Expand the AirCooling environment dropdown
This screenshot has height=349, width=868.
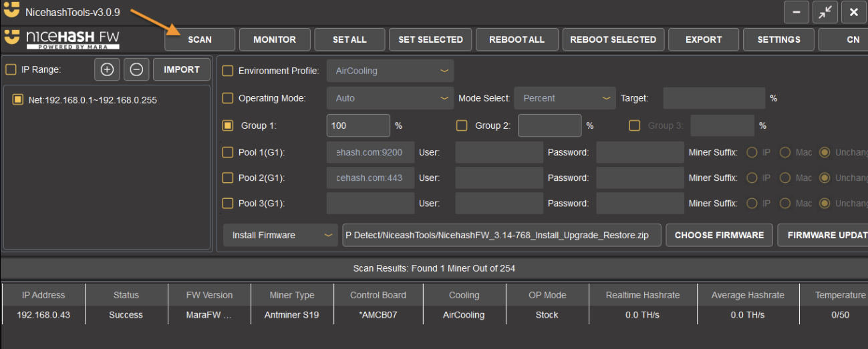[x=390, y=71]
